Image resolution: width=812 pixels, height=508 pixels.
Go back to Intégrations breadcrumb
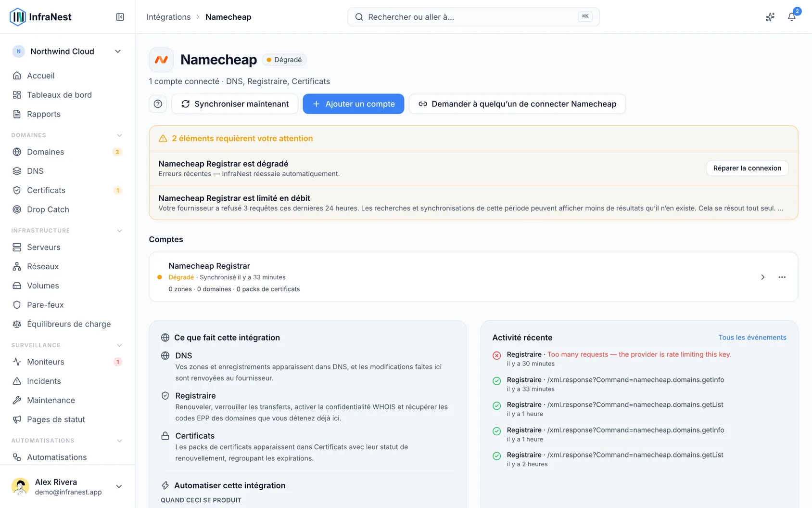pyautogui.click(x=168, y=17)
